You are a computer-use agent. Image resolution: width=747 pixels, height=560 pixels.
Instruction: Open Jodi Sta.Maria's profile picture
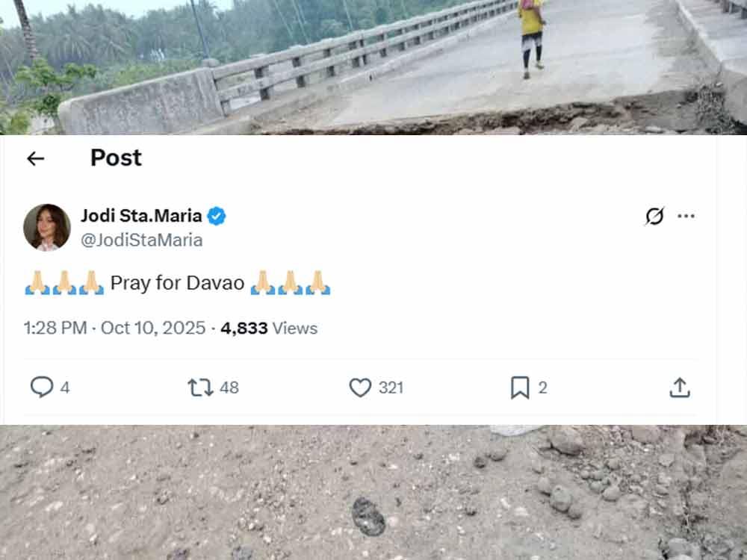(47, 227)
